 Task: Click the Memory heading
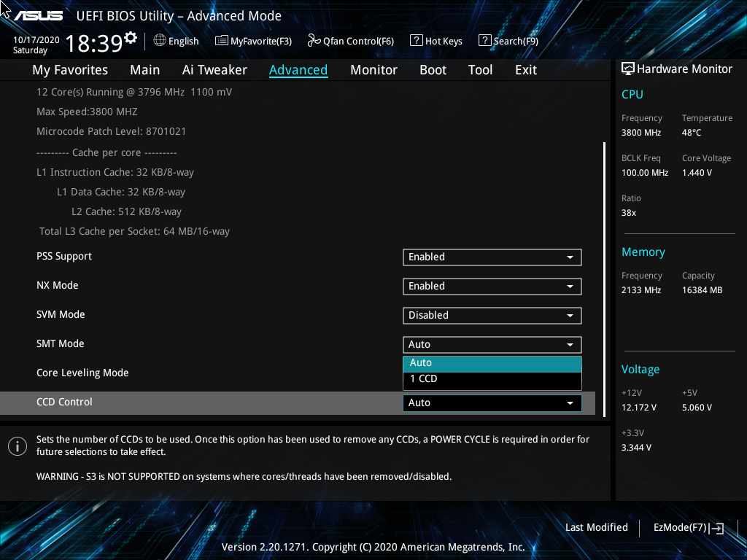tap(643, 252)
